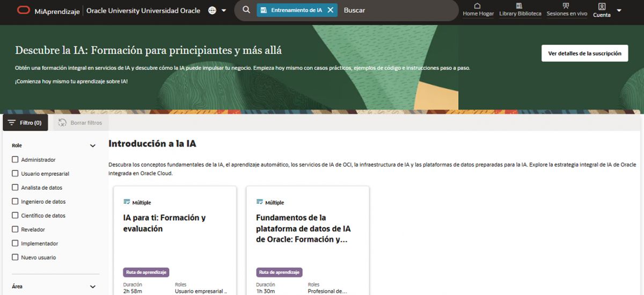
Task: Click Ver detalles de la suscripción
Action: click(x=584, y=53)
